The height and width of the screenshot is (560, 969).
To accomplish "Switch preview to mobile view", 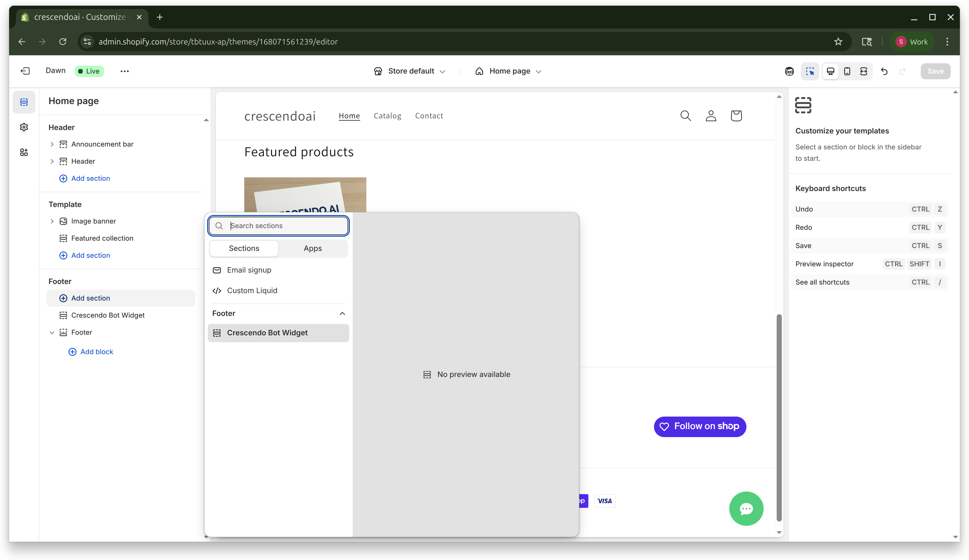I will [847, 71].
